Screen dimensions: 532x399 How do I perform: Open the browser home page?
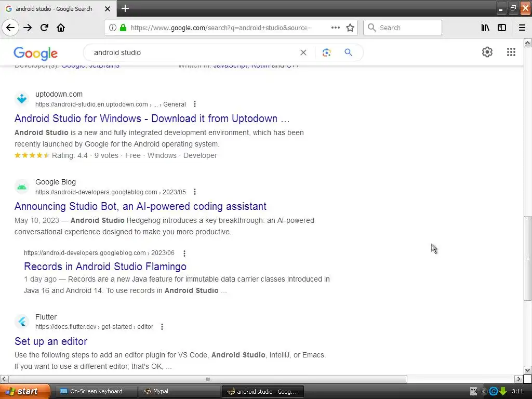pos(61,28)
